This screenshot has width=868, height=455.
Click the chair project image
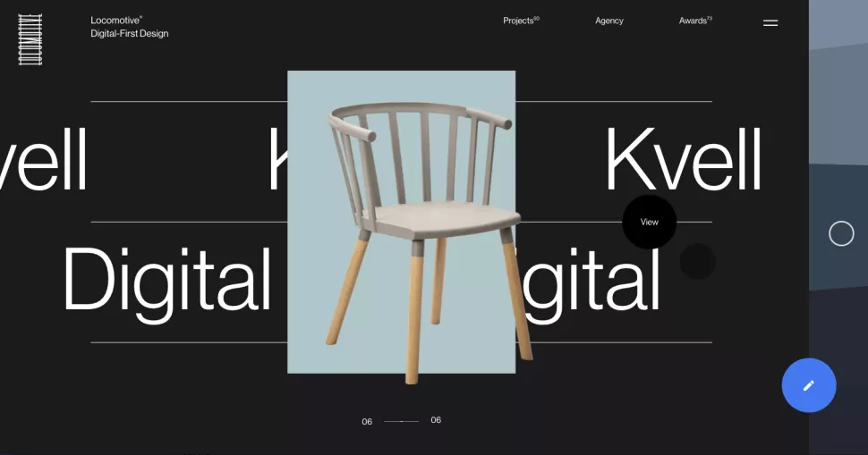coord(402,223)
